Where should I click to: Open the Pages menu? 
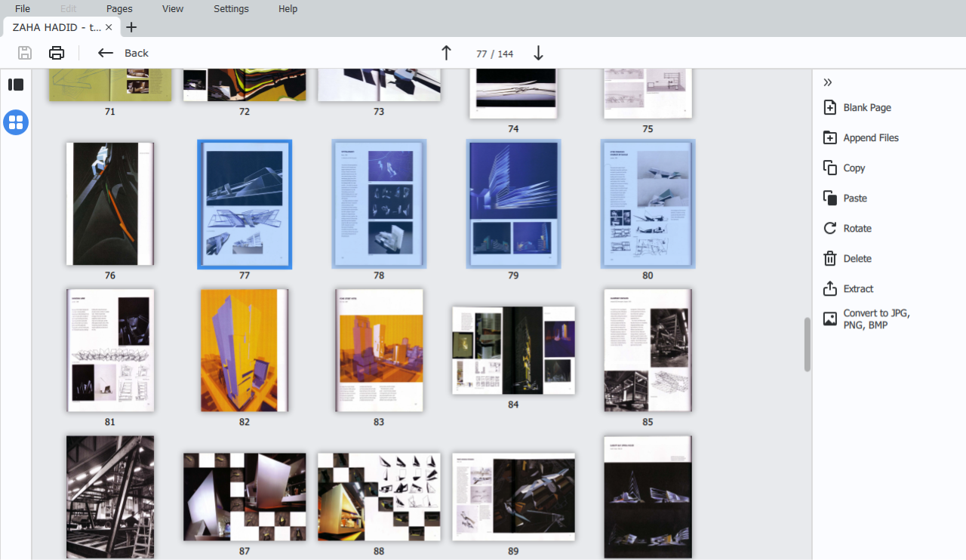(119, 9)
